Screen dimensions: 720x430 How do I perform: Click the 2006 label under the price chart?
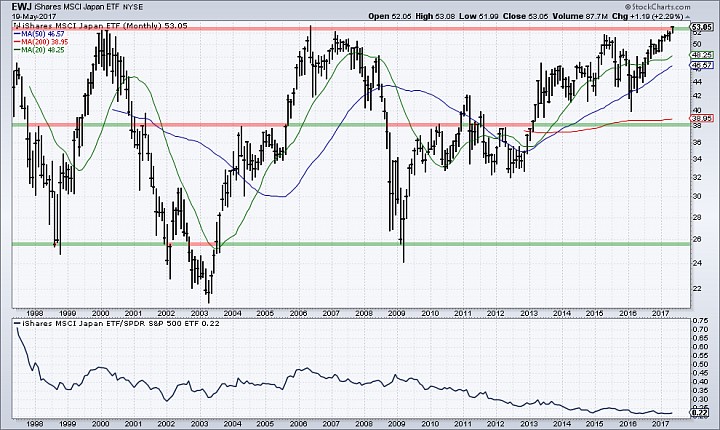click(298, 313)
